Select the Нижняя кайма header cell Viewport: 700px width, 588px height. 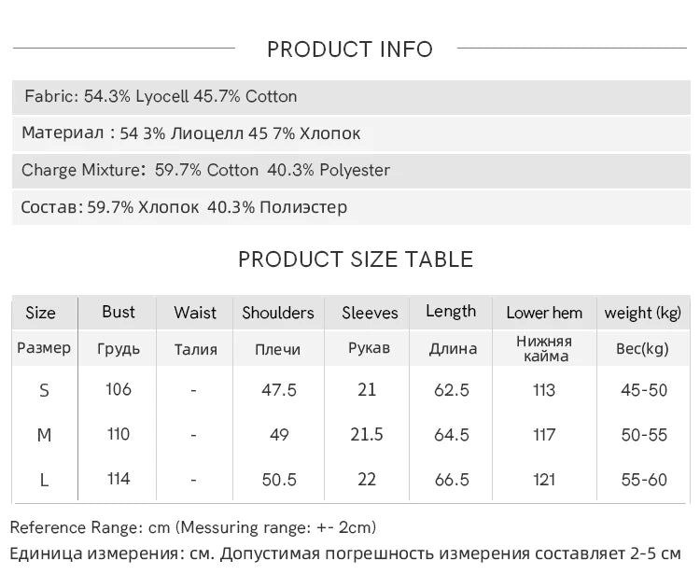coord(545,349)
